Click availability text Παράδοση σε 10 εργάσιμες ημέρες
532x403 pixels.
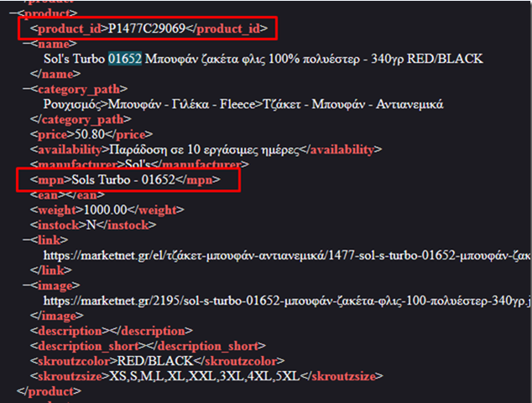[205, 149]
